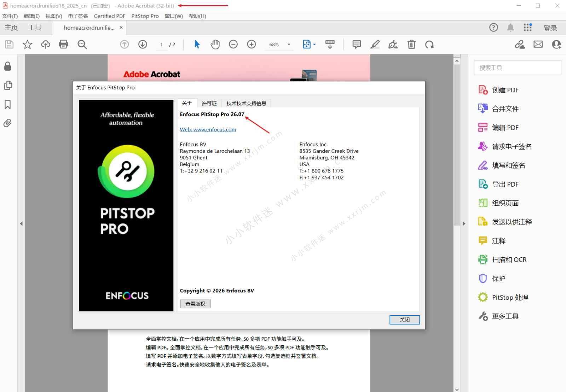Viewport: 566px width, 392px height.
Task: Collapse the left navigation pane arrow
Action: [x=21, y=223]
